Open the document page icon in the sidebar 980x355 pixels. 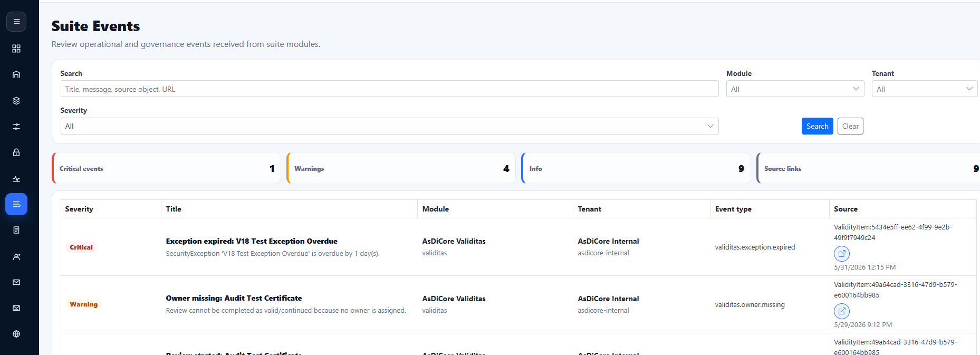[16, 230]
